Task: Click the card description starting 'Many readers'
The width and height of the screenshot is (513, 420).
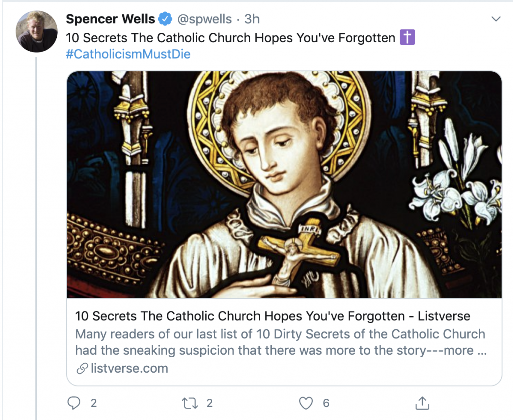Action: (x=281, y=342)
